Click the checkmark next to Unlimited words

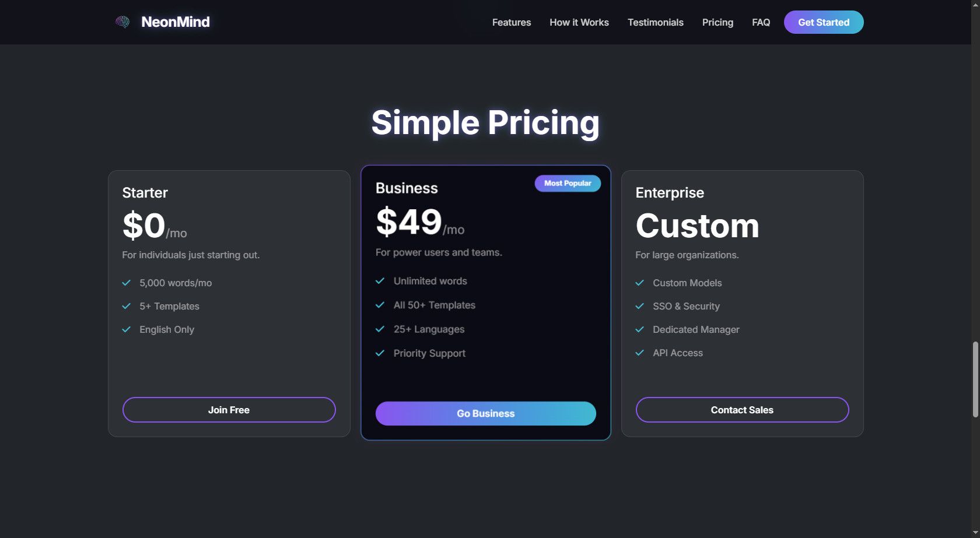pyautogui.click(x=380, y=281)
